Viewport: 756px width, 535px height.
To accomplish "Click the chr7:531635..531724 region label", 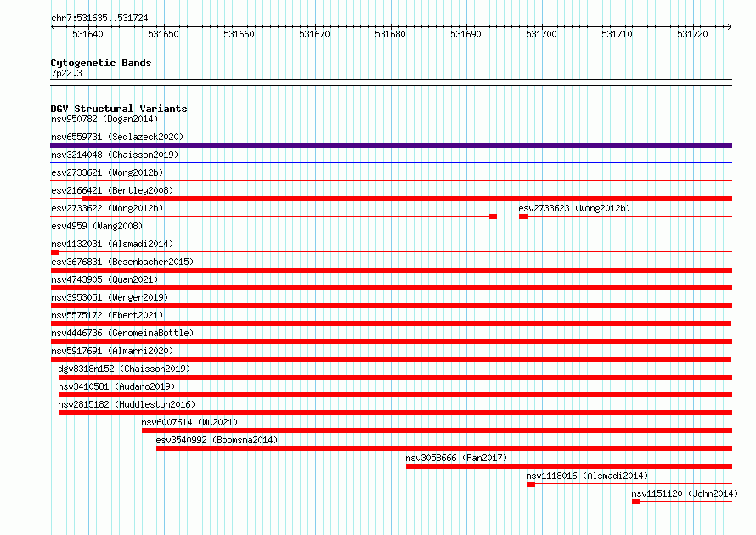I will point(99,18).
